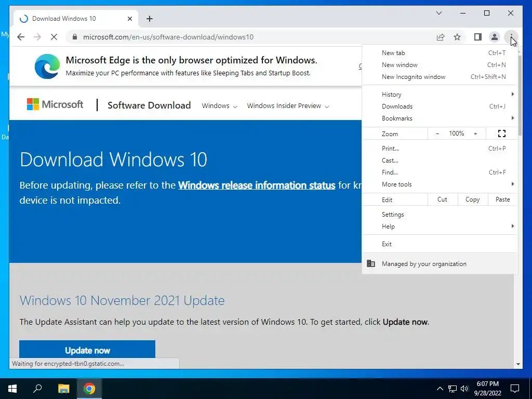
Task: Stop loading the page with X icon
Action: (54, 37)
